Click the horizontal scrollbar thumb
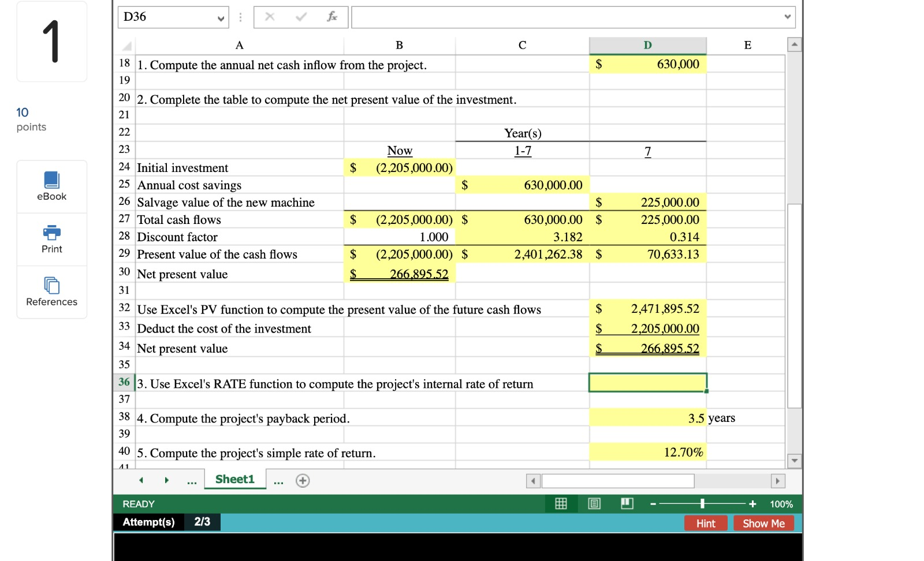This screenshot has height=561, width=924. pyautogui.click(x=618, y=481)
